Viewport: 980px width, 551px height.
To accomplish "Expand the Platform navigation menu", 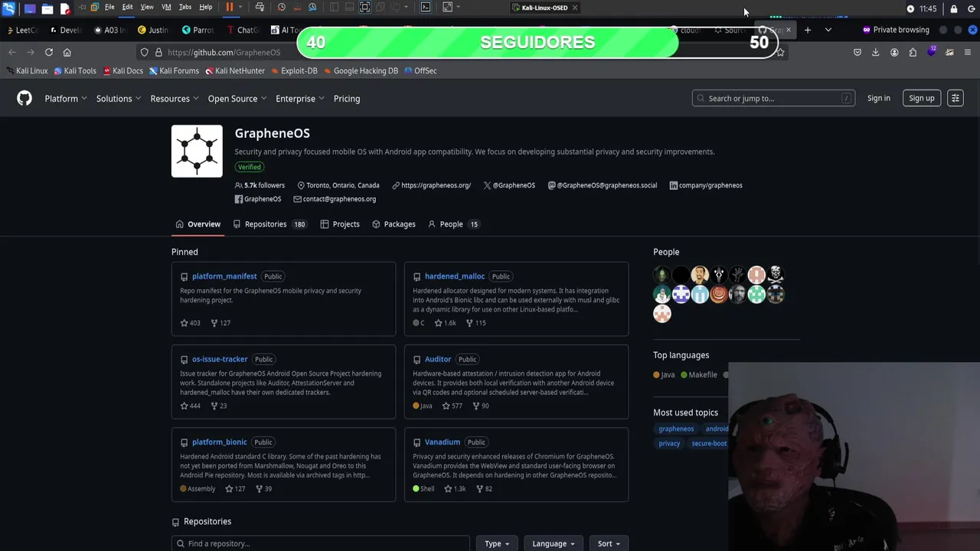I will [67, 98].
